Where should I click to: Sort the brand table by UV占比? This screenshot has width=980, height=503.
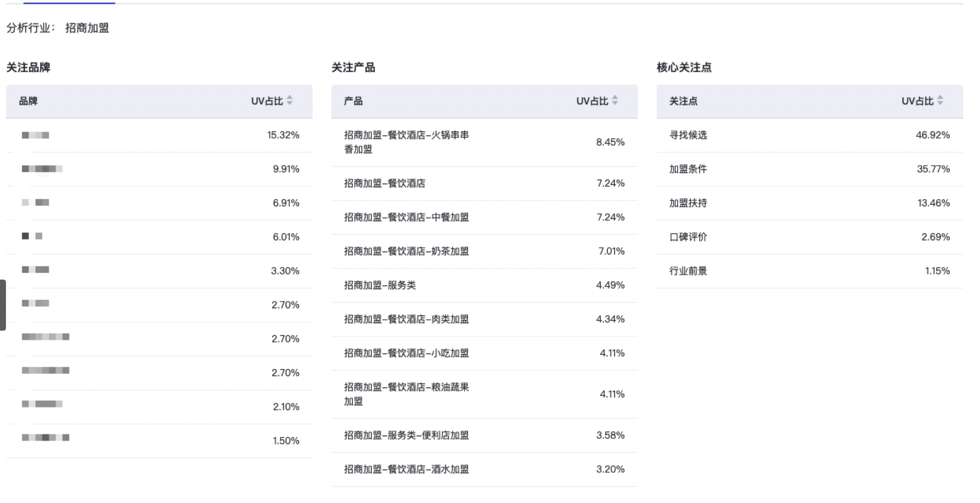[x=290, y=100]
